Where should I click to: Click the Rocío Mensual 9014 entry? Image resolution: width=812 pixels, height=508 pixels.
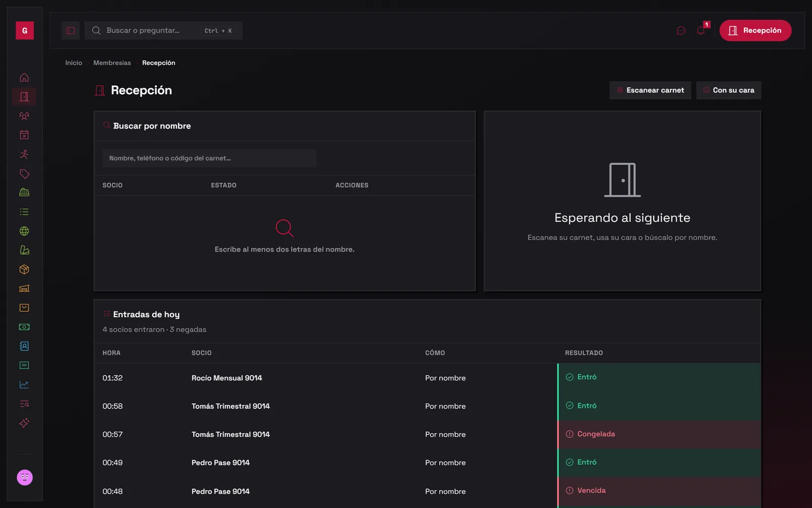coord(227,378)
